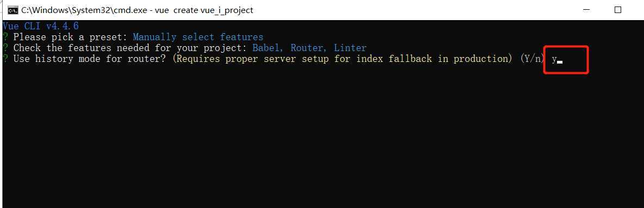
Task: Click 'Use history mode for router?' question text
Action: (90, 59)
